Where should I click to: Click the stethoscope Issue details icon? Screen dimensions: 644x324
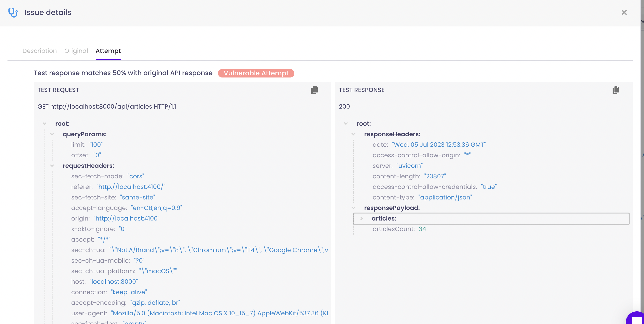[13, 12]
